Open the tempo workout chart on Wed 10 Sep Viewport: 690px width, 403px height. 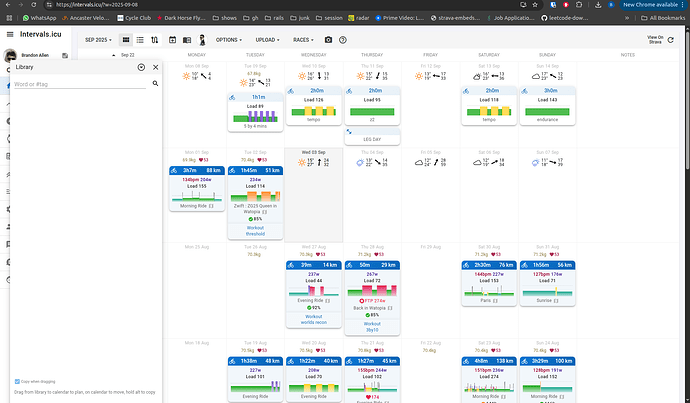pos(312,111)
